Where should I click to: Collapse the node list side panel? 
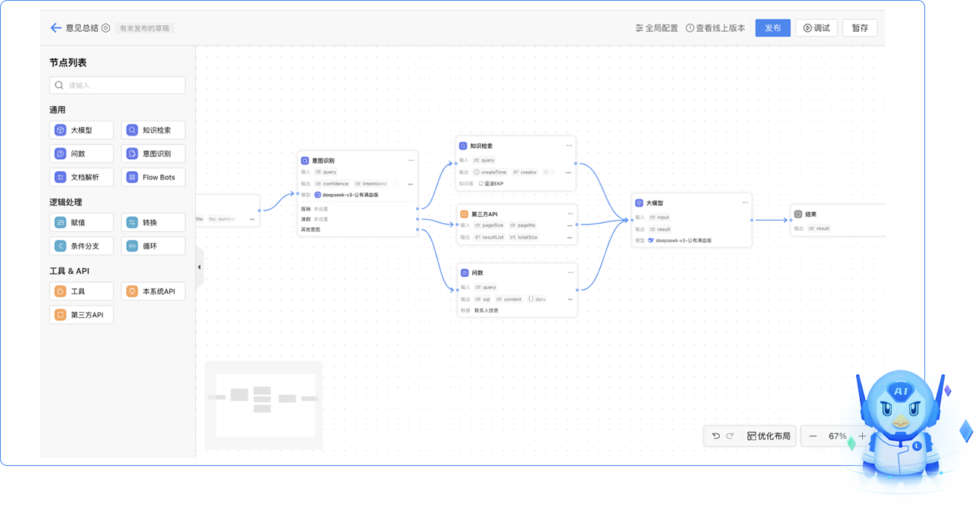(x=199, y=267)
